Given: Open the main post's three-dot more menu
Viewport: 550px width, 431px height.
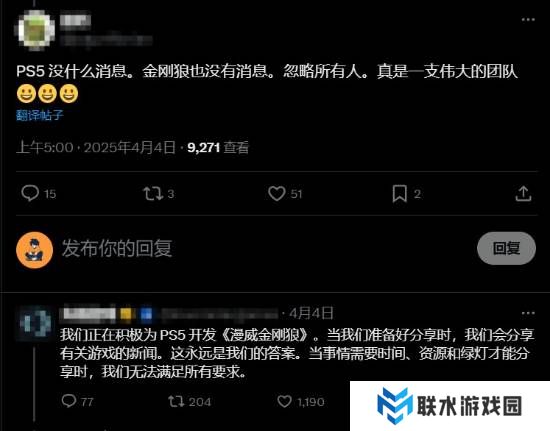Looking at the screenshot, I should coord(528,20).
